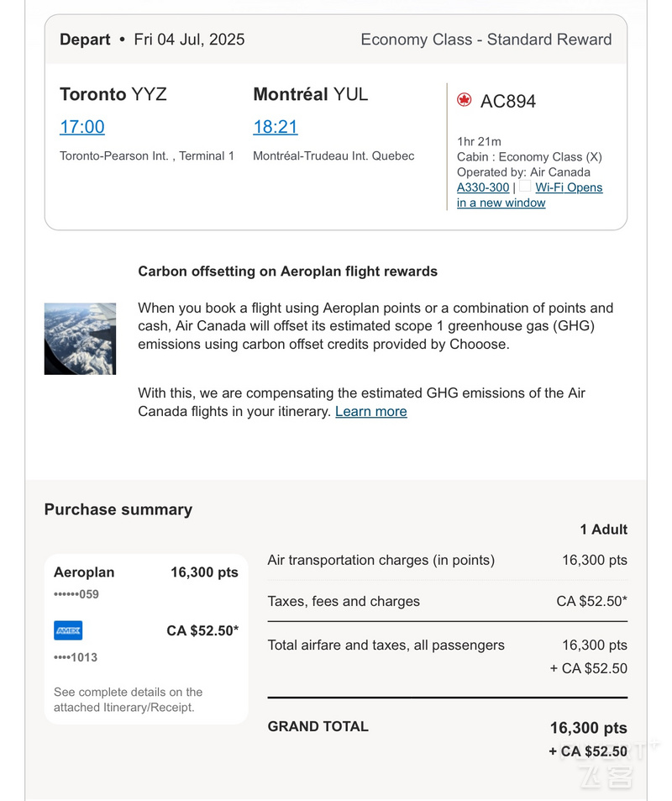Image resolution: width=672 pixels, height=801 pixels.
Task: Click the Toronto YYZ origin heading
Action: tap(113, 94)
